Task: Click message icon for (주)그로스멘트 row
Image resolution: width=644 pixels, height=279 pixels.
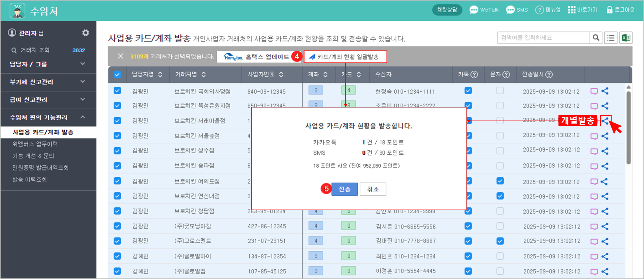Action: (x=594, y=242)
